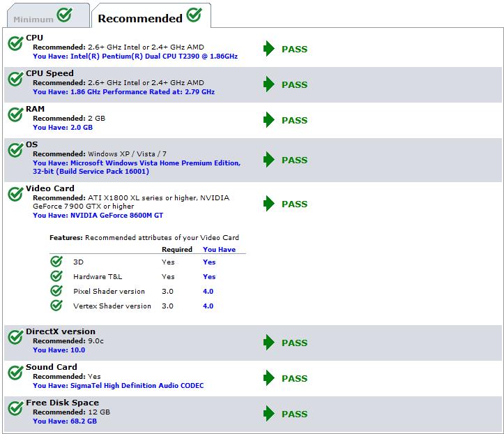Click PASS result for RAM
This screenshot has width=504, height=434.
coord(294,120)
